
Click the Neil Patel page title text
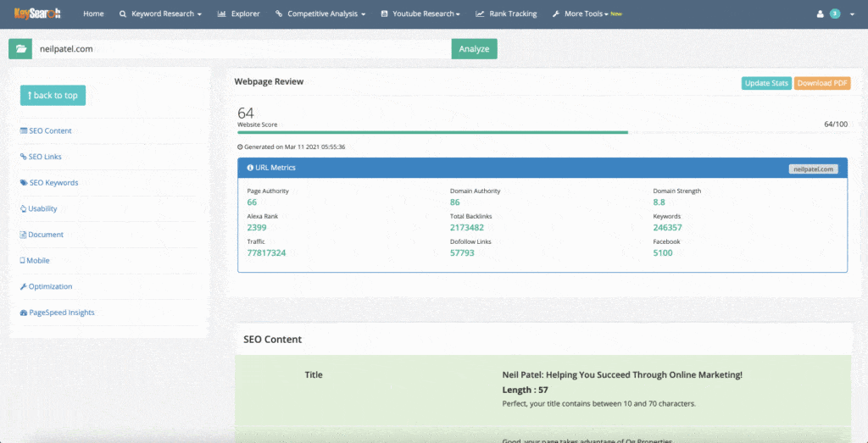pos(622,375)
